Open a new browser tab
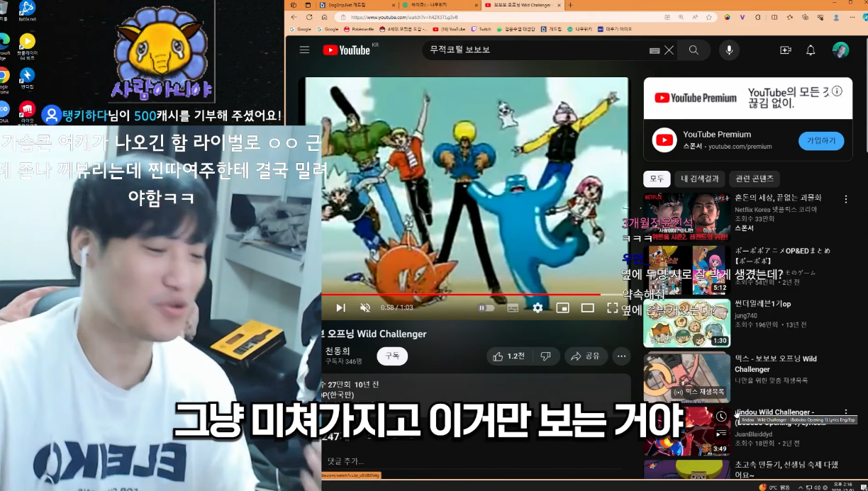868x491 pixels. click(x=571, y=5)
